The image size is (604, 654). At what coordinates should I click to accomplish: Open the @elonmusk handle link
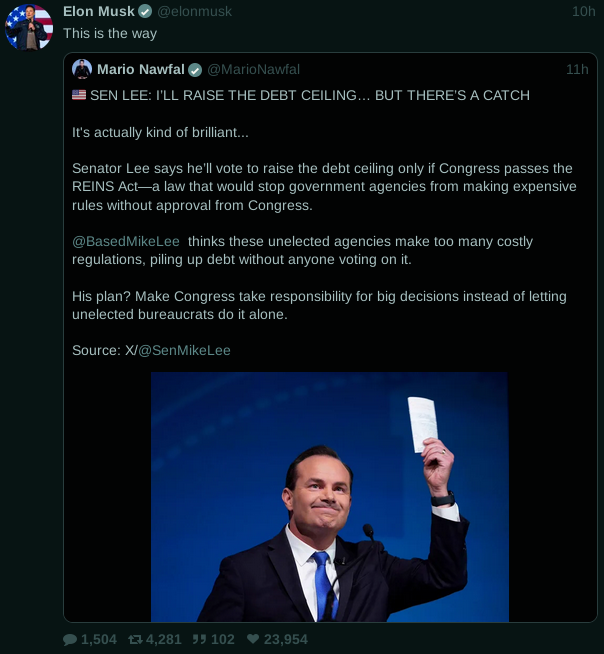coord(194,12)
